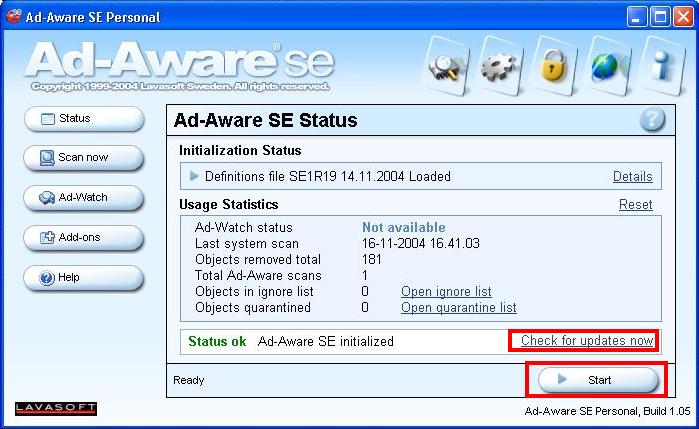Viewport: 699px width, 429px height.
Task: Click the question mark help bubble
Action: pyautogui.click(x=652, y=120)
